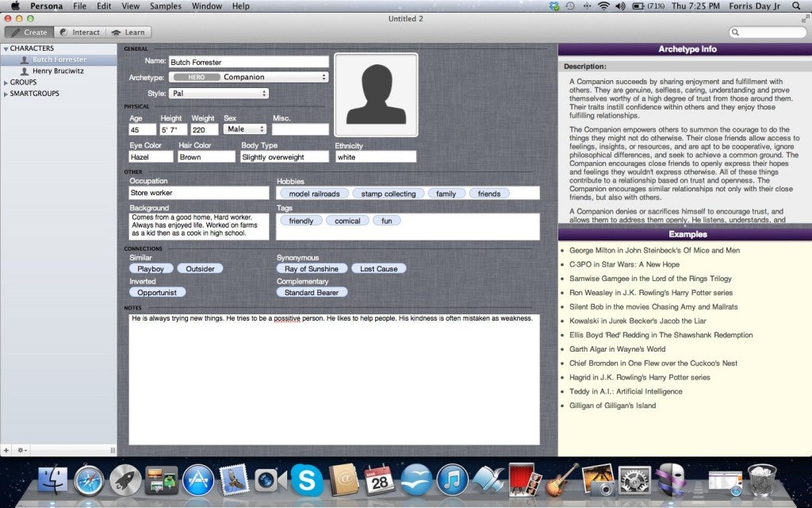Open Calendar from the Dock

(380, 480)
